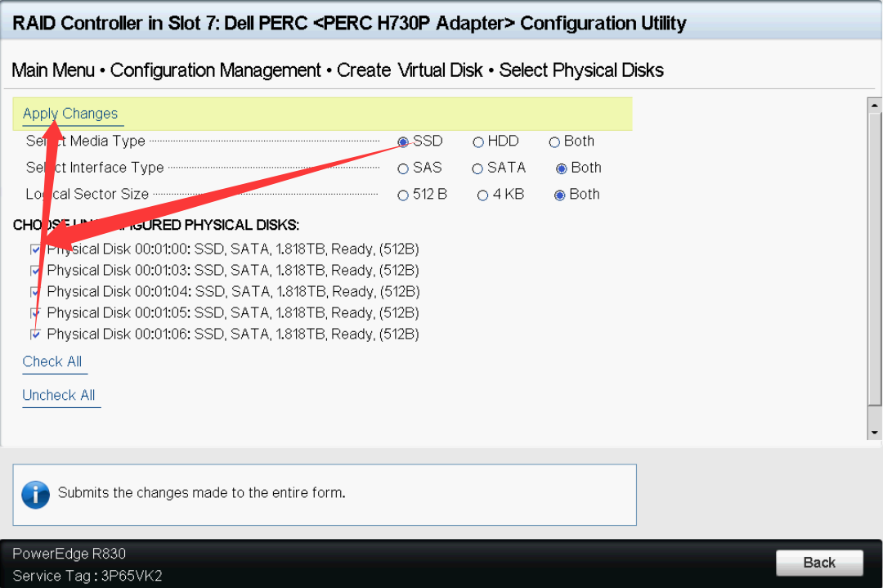This screenshot has width=883, height=588.
Task: Select Both for media type
Action: (x=554, y=142)
